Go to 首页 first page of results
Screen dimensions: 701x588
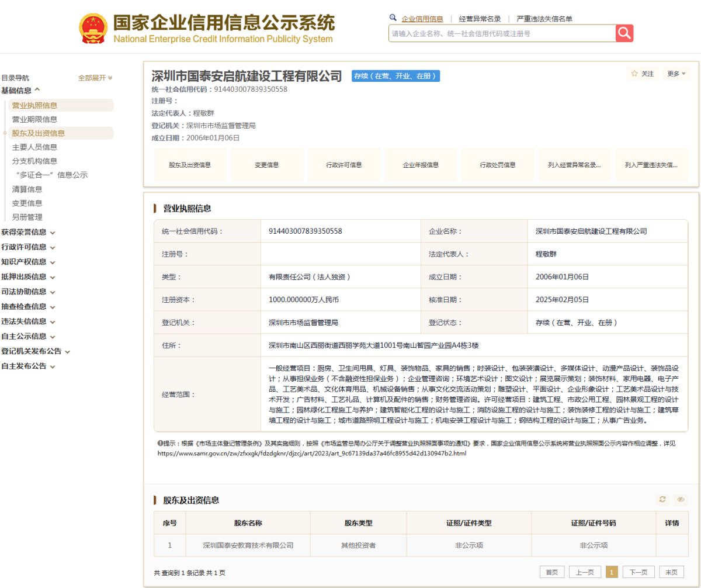552,572
